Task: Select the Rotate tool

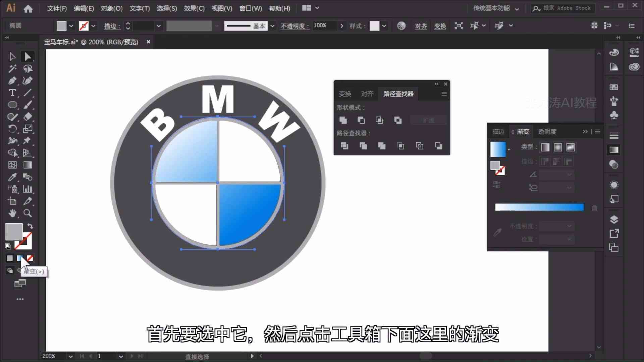Action: (12, 129)
